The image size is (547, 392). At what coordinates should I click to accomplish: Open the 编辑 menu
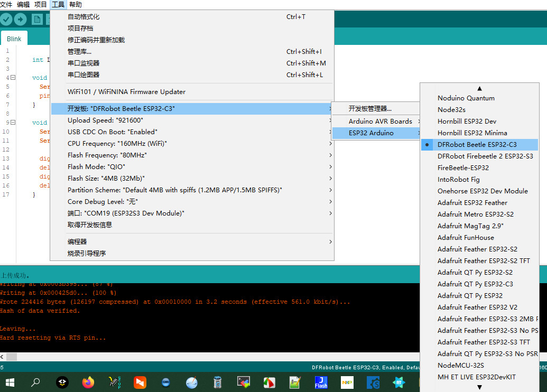(x=23, y=5)
